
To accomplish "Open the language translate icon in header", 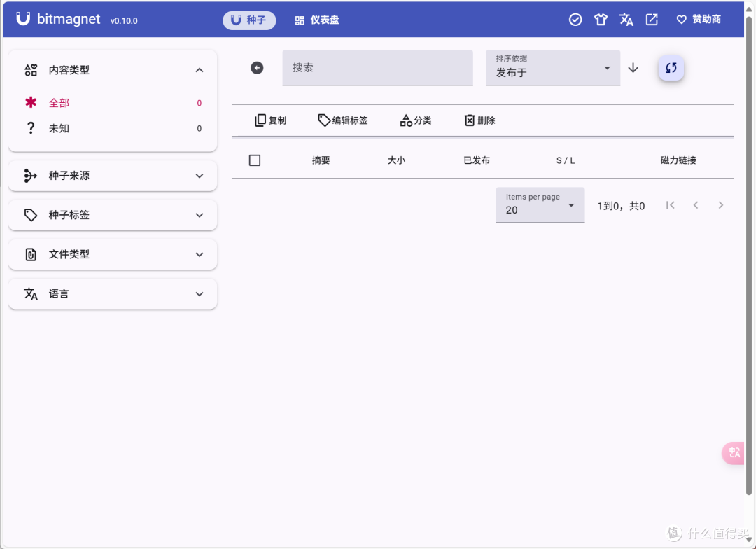I will 626,20.
